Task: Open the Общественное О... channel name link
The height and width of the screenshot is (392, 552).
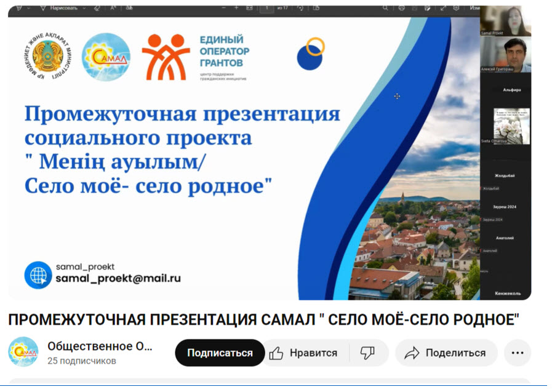Action: click(100, 346)
